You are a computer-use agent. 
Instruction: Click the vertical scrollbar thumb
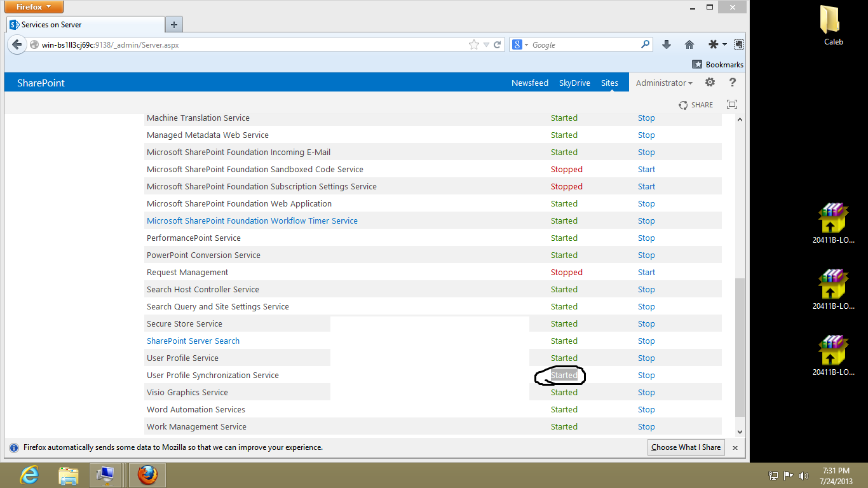point(740,348)
